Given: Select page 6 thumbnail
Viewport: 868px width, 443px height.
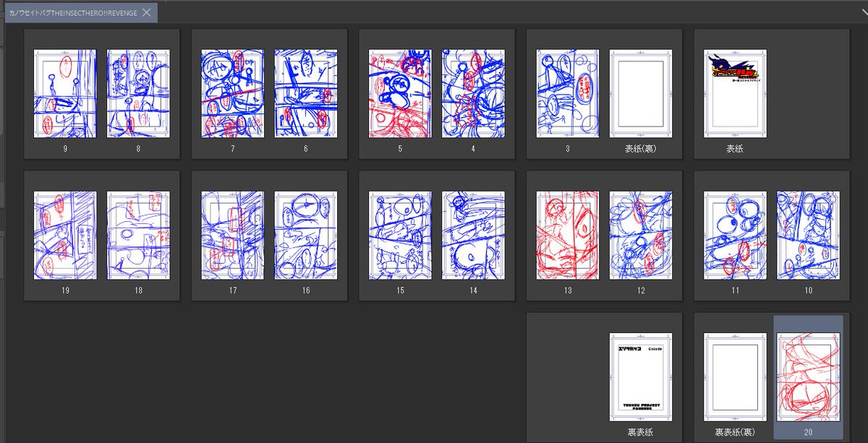Looking at the screenshot, I should click(x=306, y=93).
